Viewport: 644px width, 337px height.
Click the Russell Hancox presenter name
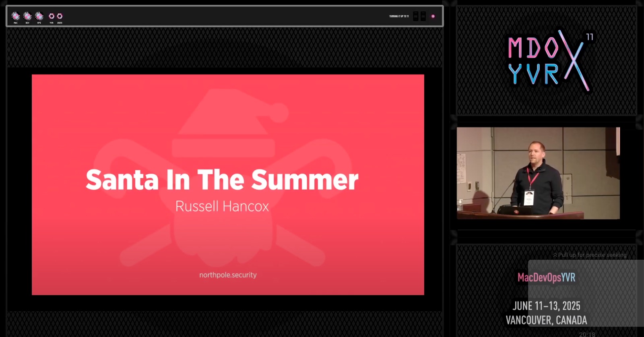coord(222,206)
